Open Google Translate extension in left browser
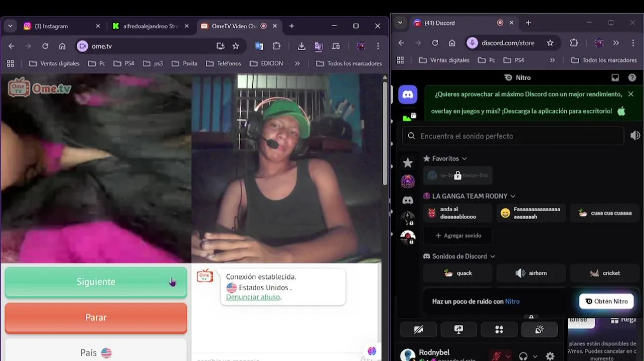This screenshot has height=361, width=644. pos(259,46)
